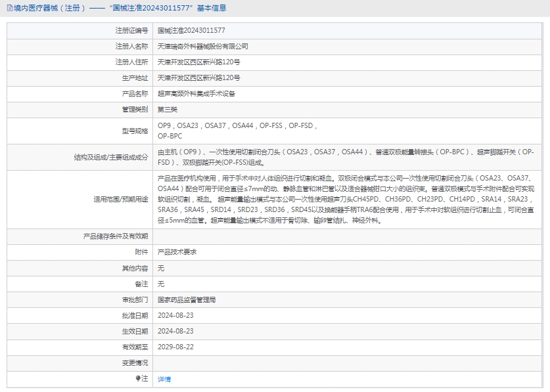
Task: Click the page title 境内医疗器械（注册）基本信息
Action: pos(120,8)
